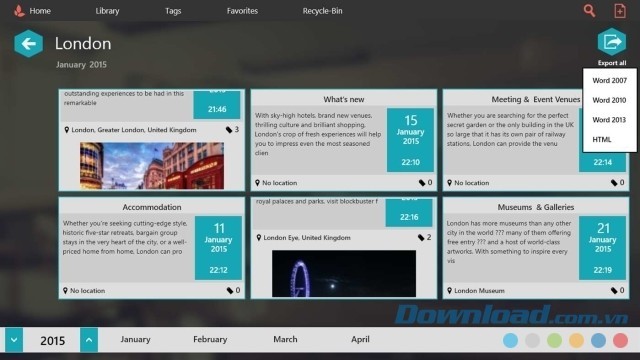The width and height of the screenshot is (640, 360).
Task: Click London, Greater London, United Kingdom text
Action: click(x=134, y=130)
